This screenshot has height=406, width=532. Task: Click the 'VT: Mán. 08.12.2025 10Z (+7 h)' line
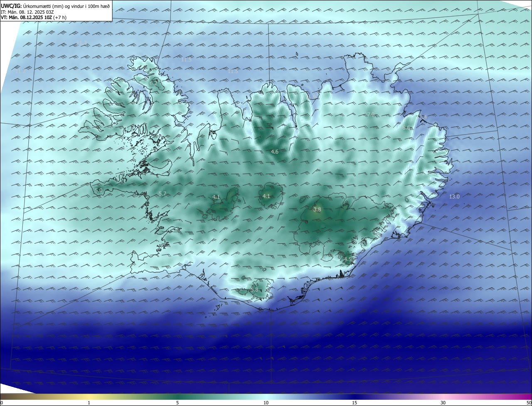(x=34, y=17)
